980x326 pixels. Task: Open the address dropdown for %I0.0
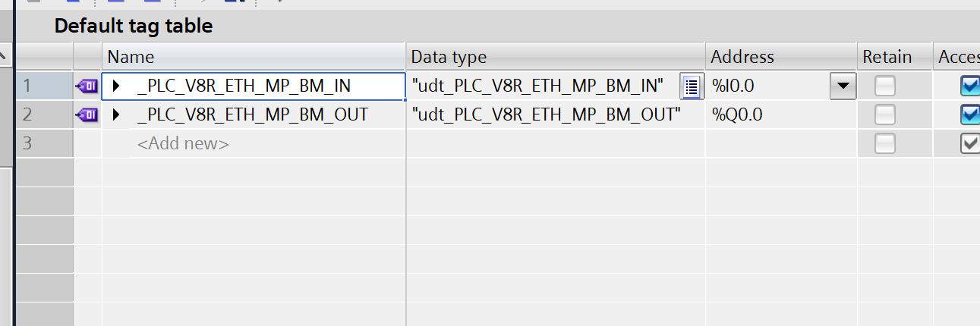pyautogui.click(x=843, y=86)
